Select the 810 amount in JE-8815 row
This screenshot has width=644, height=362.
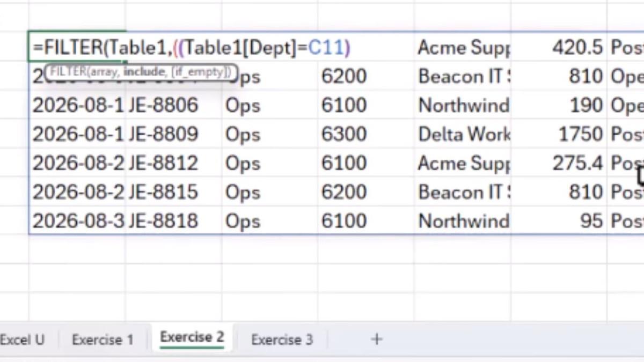(559, 192)
